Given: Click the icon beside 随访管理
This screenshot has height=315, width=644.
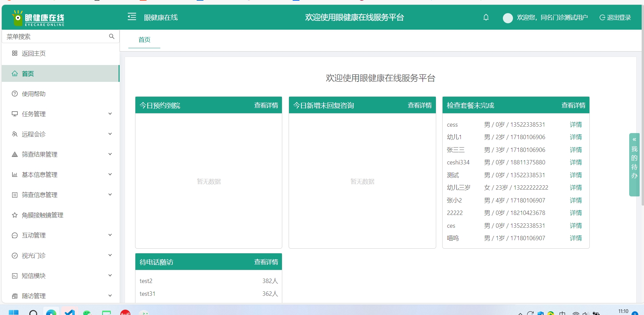Looking at the screenshot, I should [14, 296].
